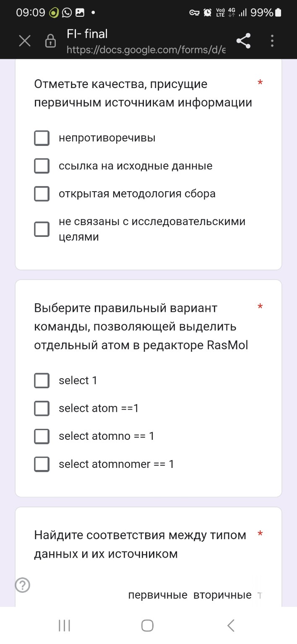Tap the battery indicator in the status bar
297x644 pixels.
coord(277,13)
